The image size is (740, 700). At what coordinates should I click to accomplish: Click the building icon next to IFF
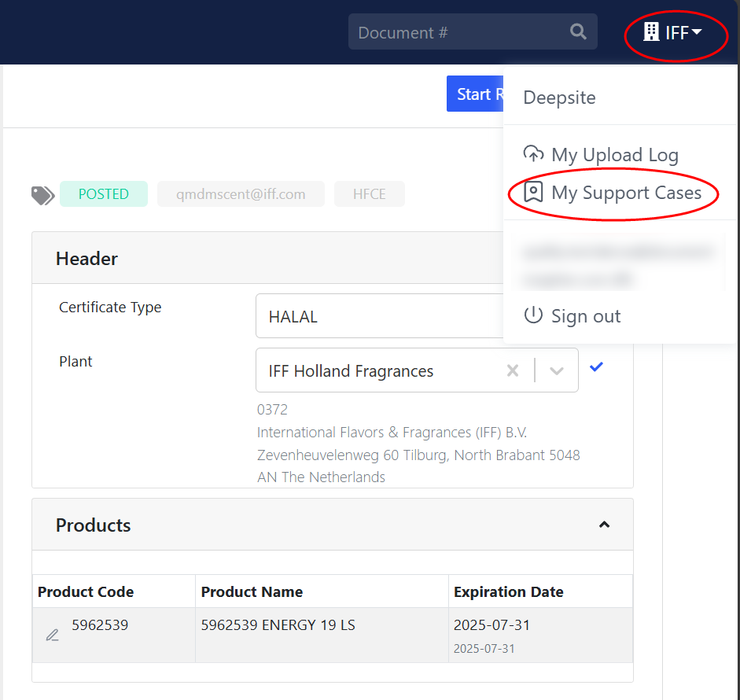tap(651, 32)
